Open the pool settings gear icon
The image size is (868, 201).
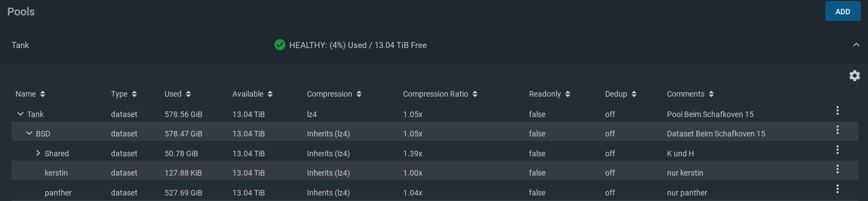(854, 76)
